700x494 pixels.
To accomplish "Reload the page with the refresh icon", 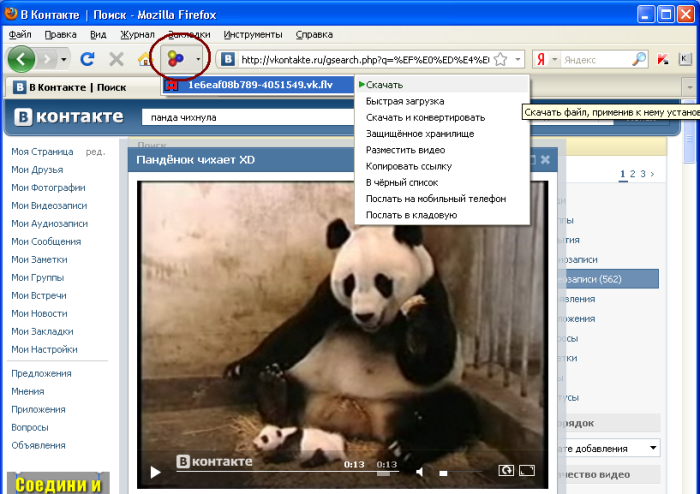I will click(x=87, y=59).
